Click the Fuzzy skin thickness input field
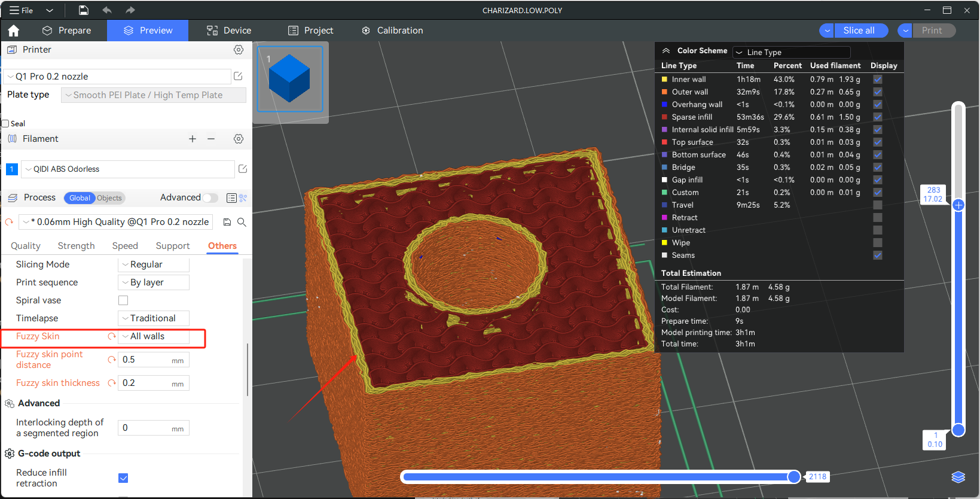 coord(154,383)
